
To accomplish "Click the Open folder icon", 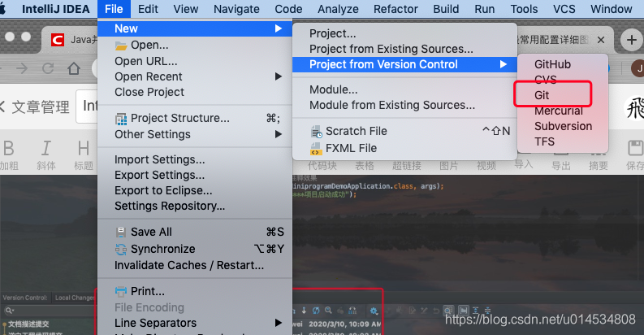I will pyautogui.click(x=121, y=46).
